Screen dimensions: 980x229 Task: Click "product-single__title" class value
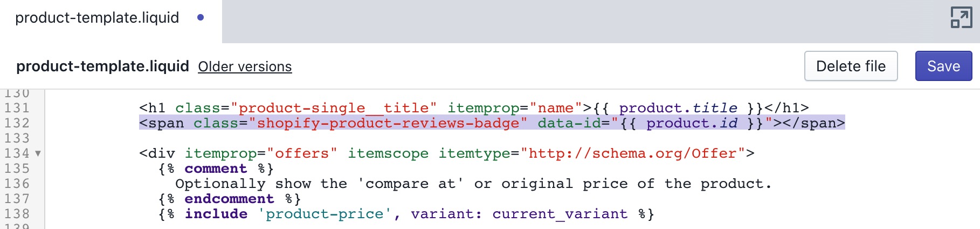(x=334, y=108)
